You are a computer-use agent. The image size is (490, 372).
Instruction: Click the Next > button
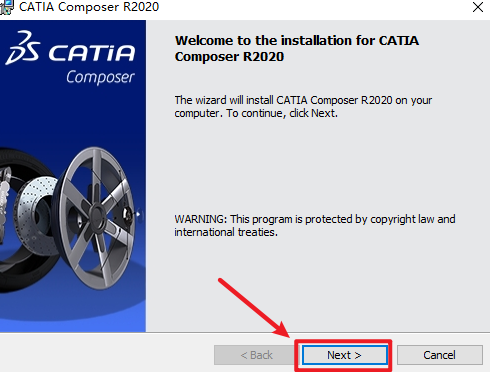pos(344,355)
